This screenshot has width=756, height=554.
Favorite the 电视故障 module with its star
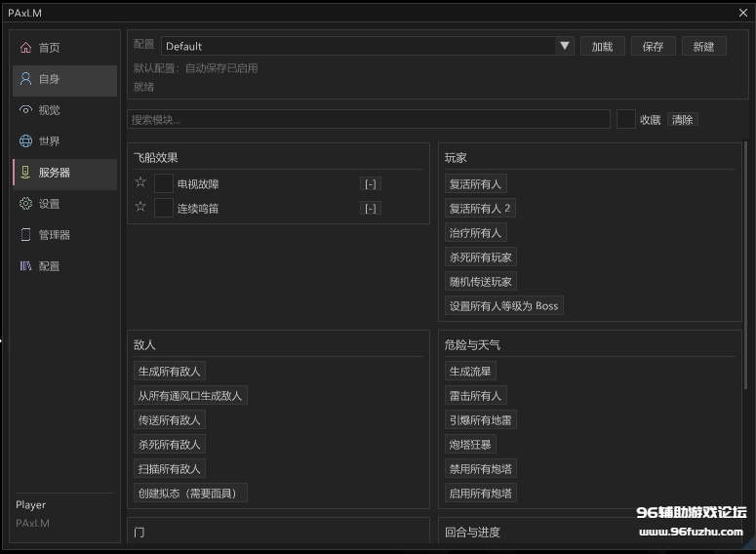coord(140,182)
